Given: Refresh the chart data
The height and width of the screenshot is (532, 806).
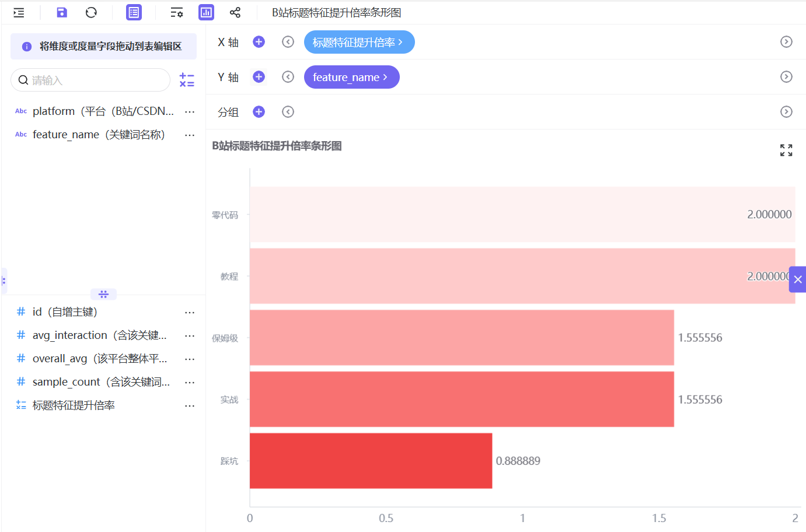Looking at the screenshot, I should click(x=91, y=12).
